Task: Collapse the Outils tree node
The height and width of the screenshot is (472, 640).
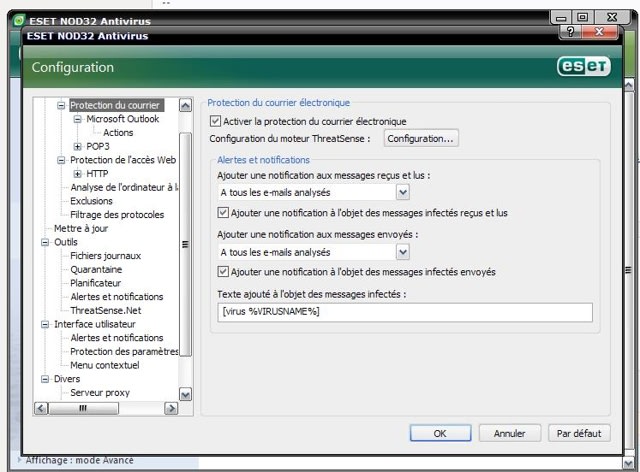Action: pos(45,242)
